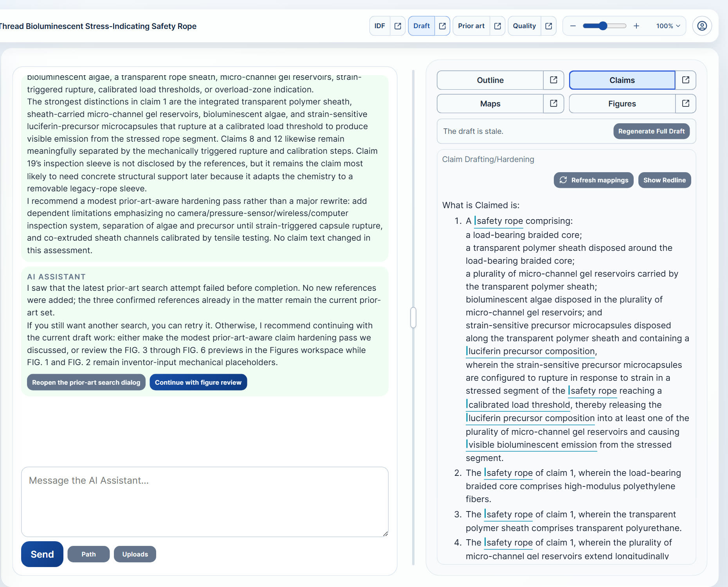Switch to the IDF tab
Viewport: 728px width, 587px height.
[x=380, y=26]
